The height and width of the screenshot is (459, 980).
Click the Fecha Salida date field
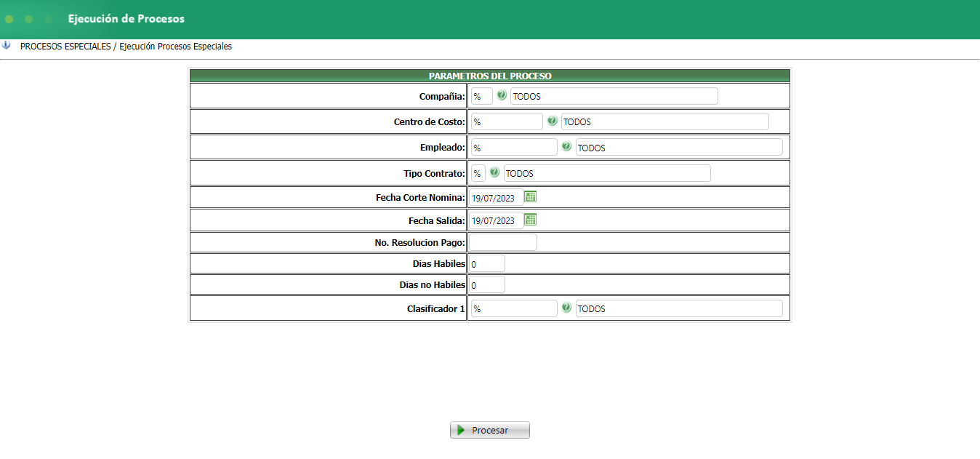pyautogui.click(x=496, y=220)
